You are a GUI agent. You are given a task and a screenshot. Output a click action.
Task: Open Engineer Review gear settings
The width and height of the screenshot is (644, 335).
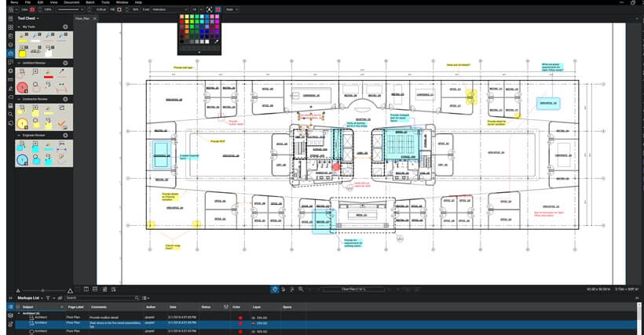click(65, 135)
